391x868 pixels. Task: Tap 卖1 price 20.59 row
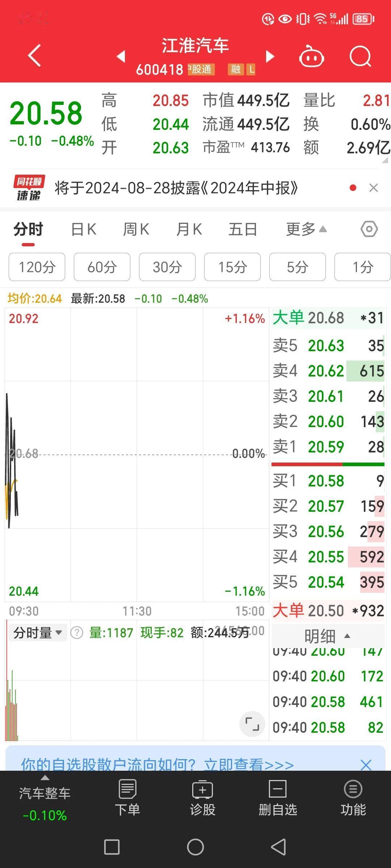[328, 447]
